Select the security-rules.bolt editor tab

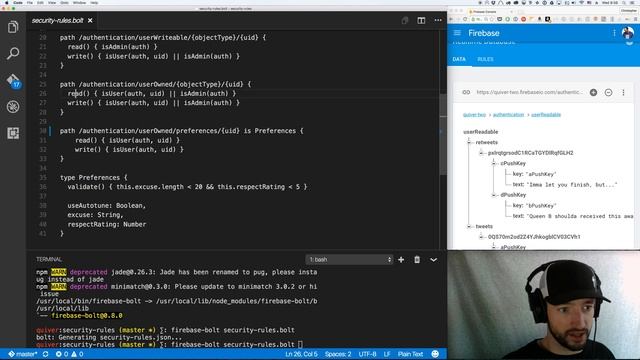pos(62,20)
